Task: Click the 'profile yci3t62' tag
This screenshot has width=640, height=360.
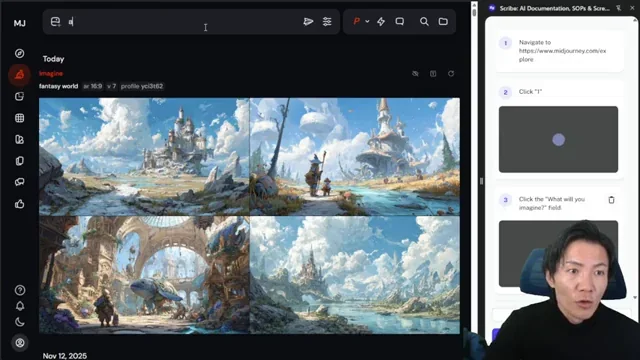Action: coord(142,86)
